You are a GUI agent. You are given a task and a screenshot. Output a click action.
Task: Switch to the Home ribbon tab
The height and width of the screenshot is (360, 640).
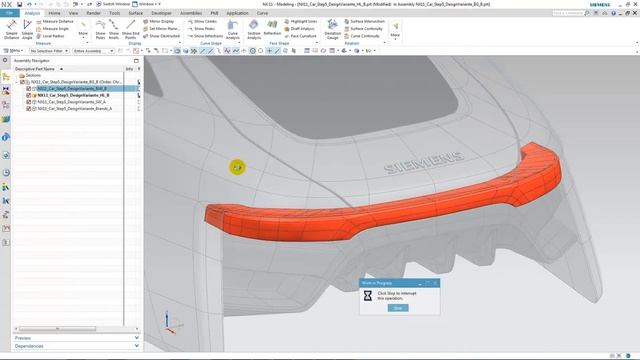click(54, 13)
